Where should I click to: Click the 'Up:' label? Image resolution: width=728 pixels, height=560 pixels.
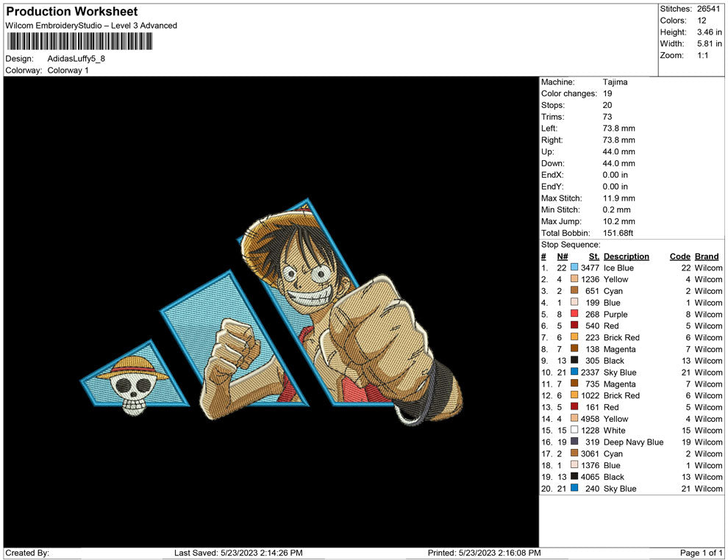click(x=547, y=151)
